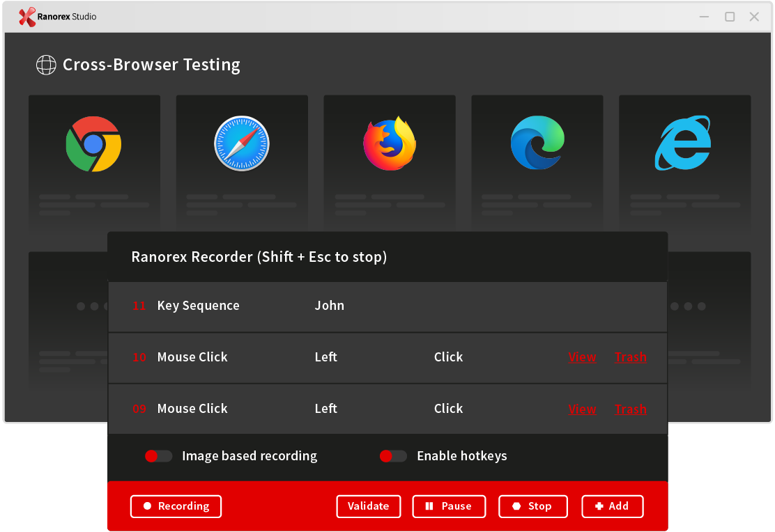
Task: Open the Google Chrome browser icon
Action: (x=93, y=143)
